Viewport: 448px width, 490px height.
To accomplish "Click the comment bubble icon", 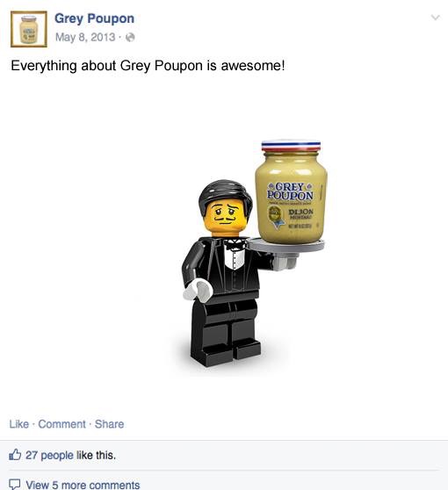I will point(15,485).
